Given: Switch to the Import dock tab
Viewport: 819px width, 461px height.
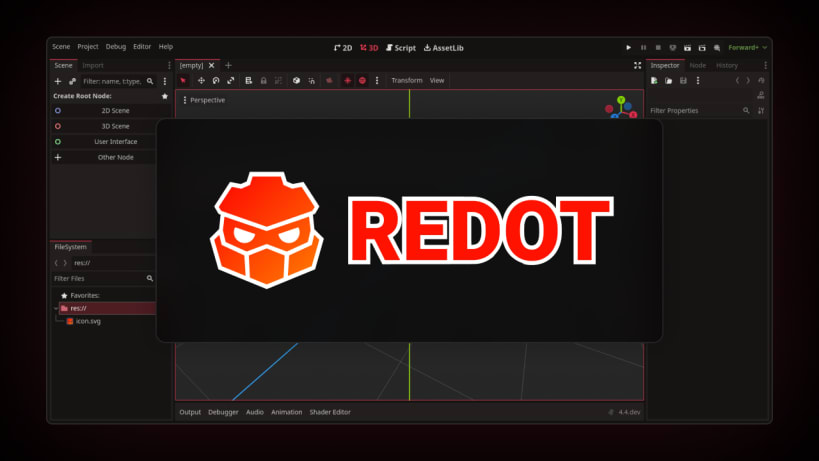Looking at the screenshot, I should pos(93,65).
